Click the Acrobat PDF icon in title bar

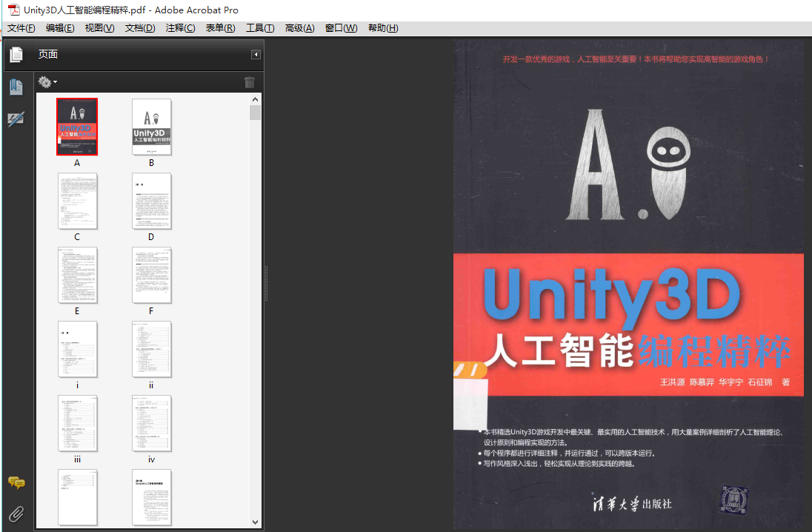pos(13,10)
